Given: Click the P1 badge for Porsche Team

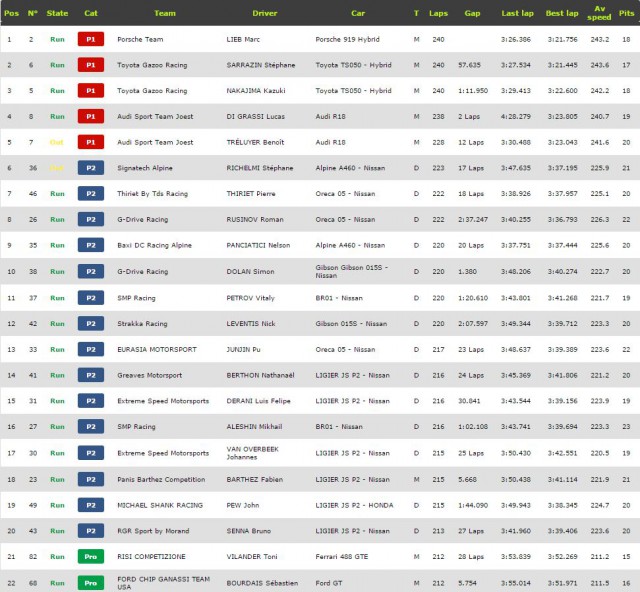Looking at the screenshot, I should (91, 39).
